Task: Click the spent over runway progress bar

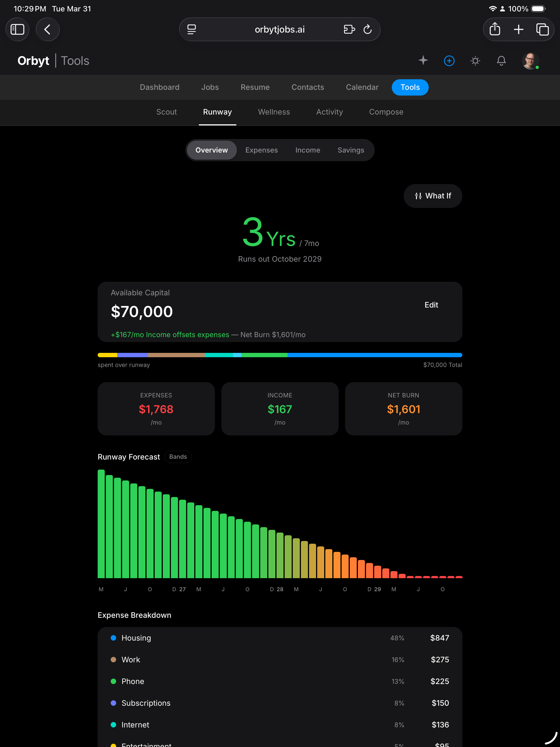Action: [280, 355]
